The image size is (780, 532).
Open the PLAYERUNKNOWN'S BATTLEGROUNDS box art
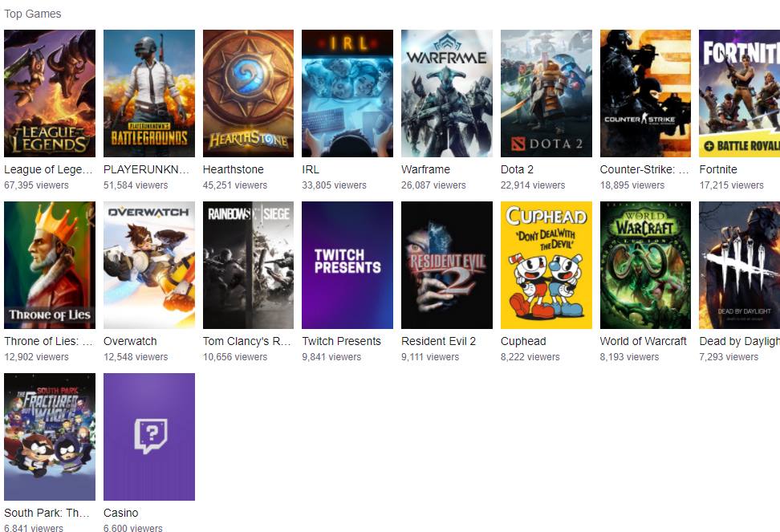point(149,93)
